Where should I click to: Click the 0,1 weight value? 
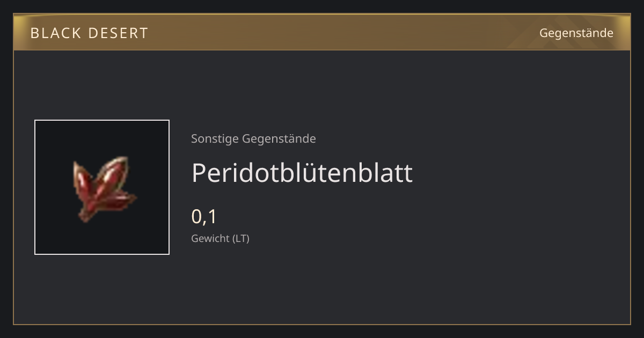tap(204, 217)
